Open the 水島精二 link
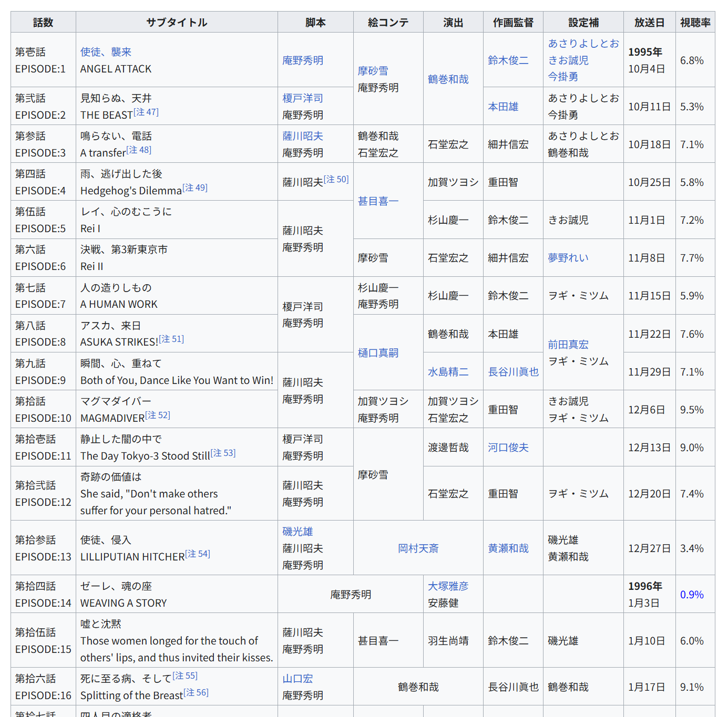 (x=448, y=372)
